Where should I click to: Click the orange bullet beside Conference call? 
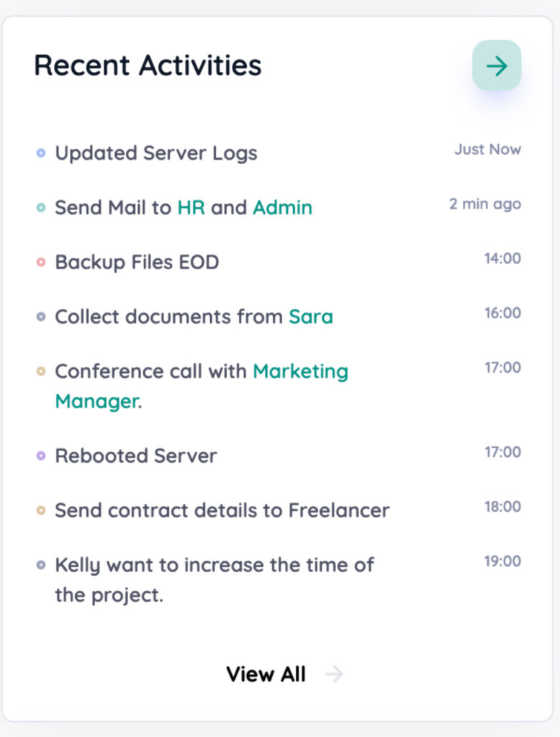point(41,371)
